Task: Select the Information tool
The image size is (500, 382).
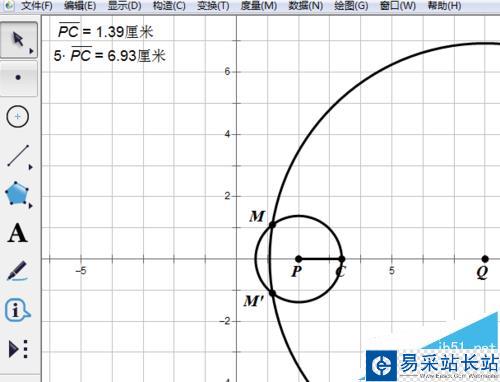Action: coord(17,310)
